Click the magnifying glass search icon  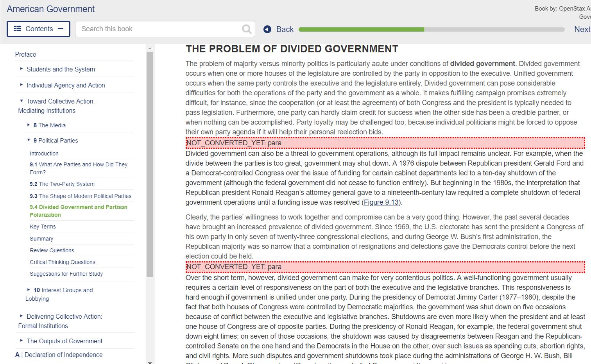(246, 29)
